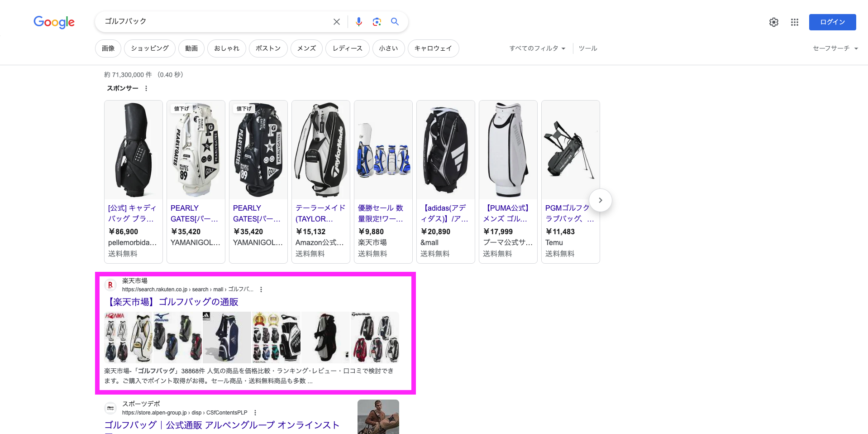Open black PEARLY GATES bag image
This screenshot has height=434, width=868.
258,150
